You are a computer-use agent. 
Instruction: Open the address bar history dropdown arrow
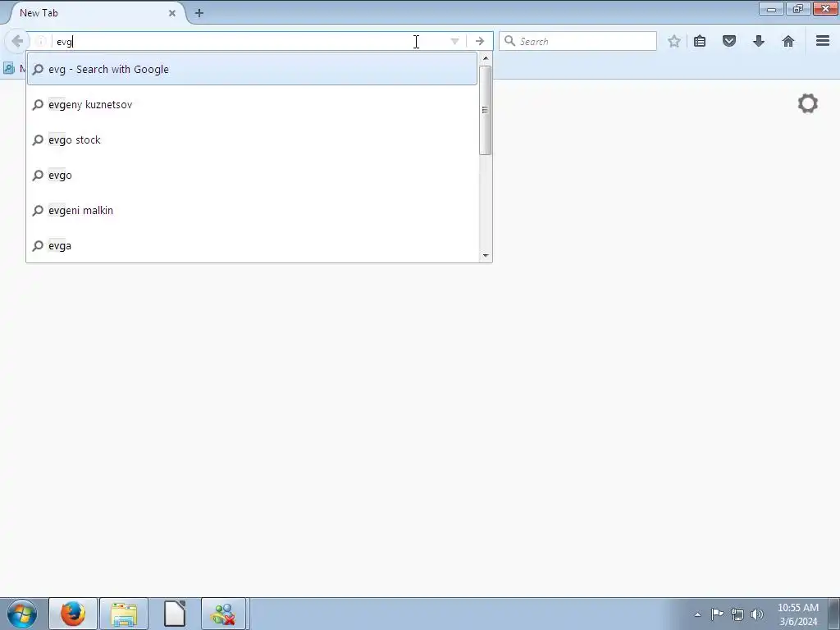pyautogui.click(x=454, y=41)
